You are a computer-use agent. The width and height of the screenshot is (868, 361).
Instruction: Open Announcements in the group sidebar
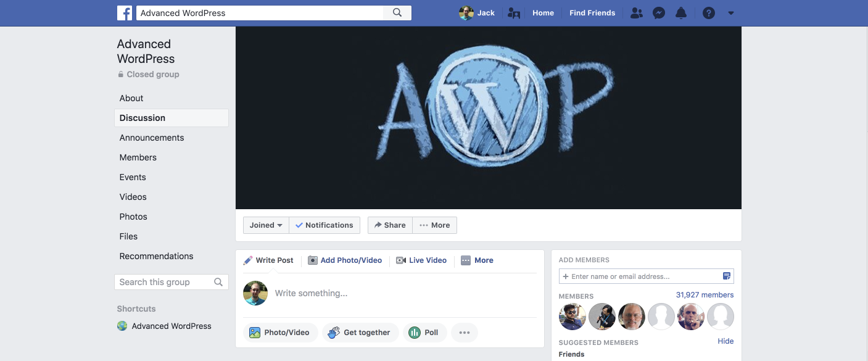click(x=152, y=138)
